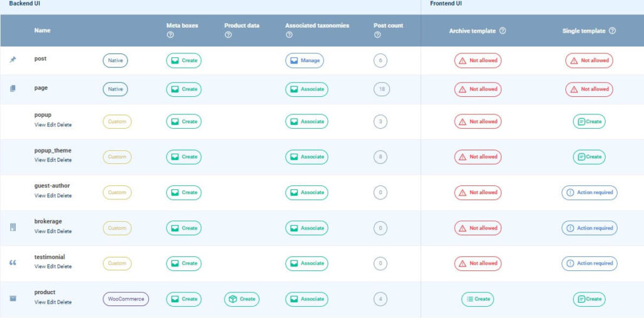Click Not allowed archive badge for testimonial
This screenshot has width=644, height=318.
[x=478, y=263]
